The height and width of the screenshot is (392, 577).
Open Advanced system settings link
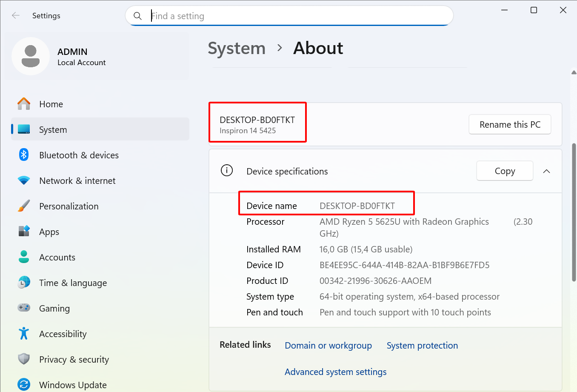tap(335, 372)
